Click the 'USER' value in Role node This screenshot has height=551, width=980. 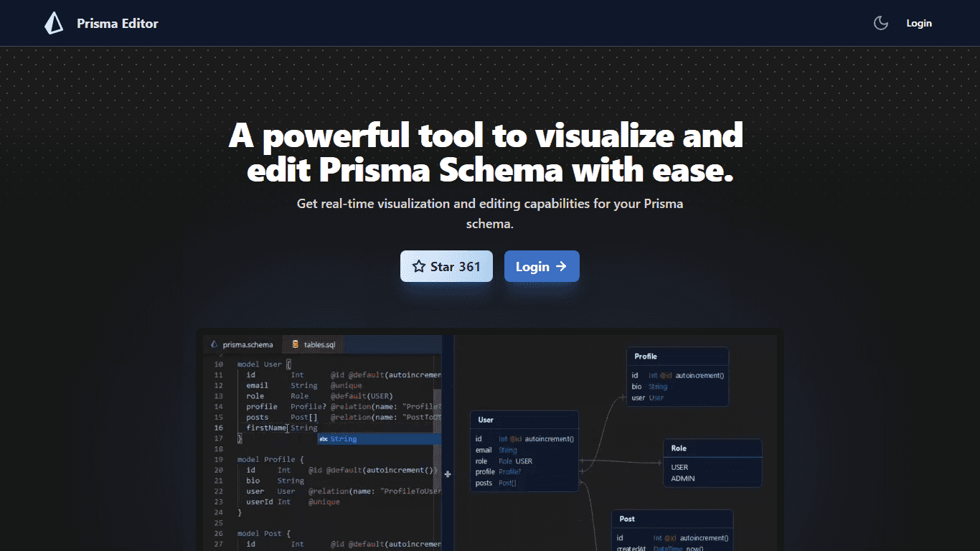(x=679, y=467)
